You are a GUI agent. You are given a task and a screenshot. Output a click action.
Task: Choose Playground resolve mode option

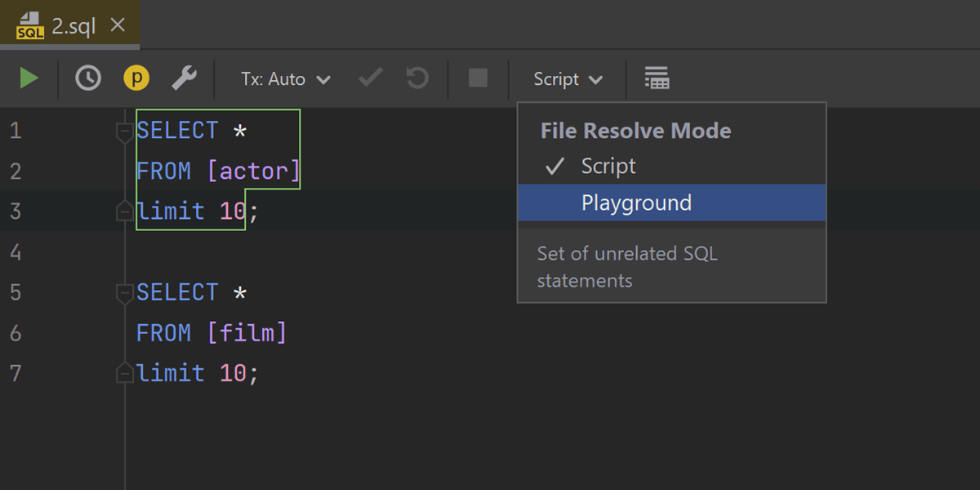(x=636, y=203)
